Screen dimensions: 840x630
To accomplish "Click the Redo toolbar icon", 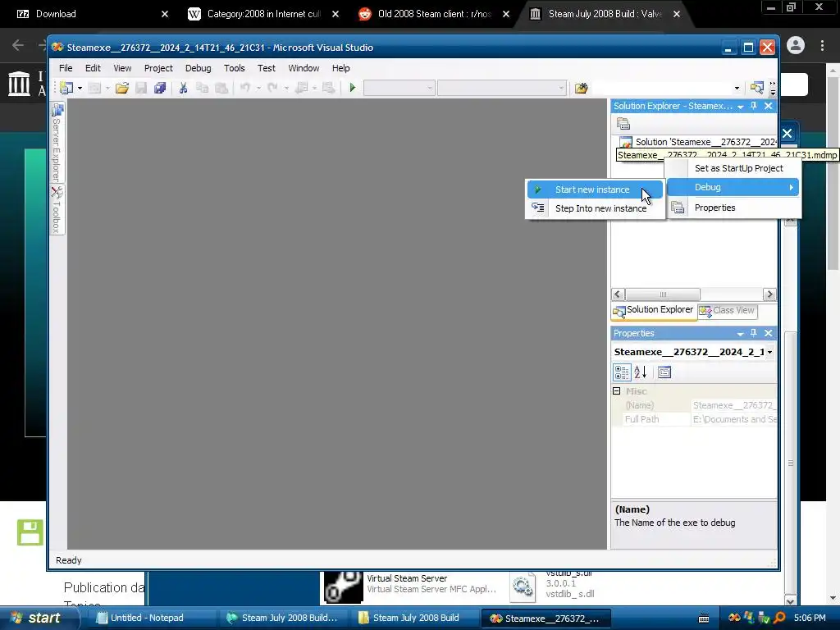I will coord(272,88).
